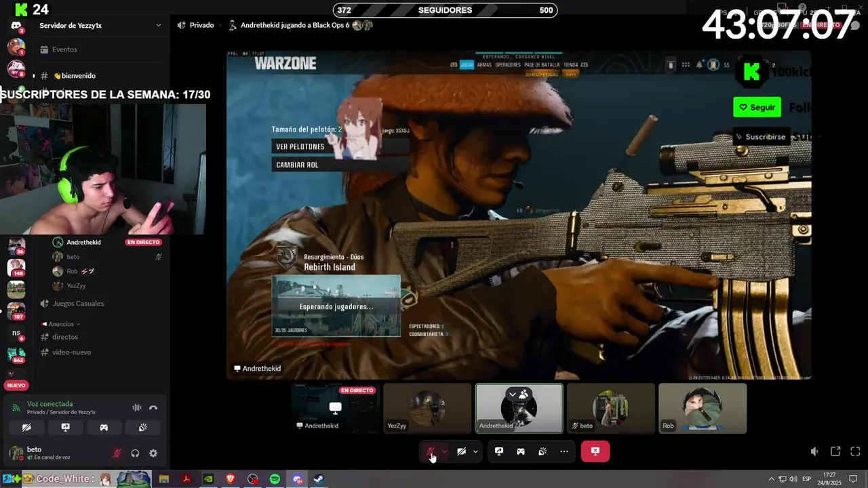The height and width of the screenshot is (488, 868).
Task: Open Andrethekid's EN DIRECTO stream tile
Action: [x=335, y=408]
